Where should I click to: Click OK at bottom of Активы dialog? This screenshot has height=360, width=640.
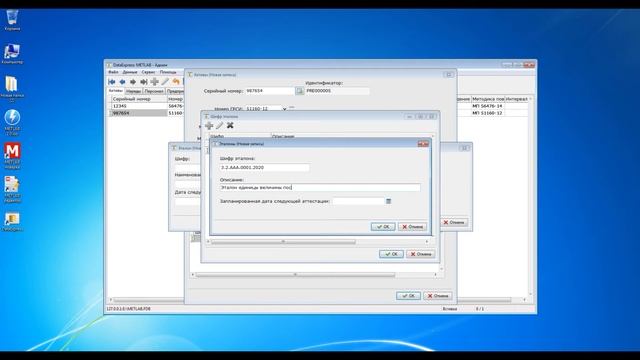[x=408, y=296]
